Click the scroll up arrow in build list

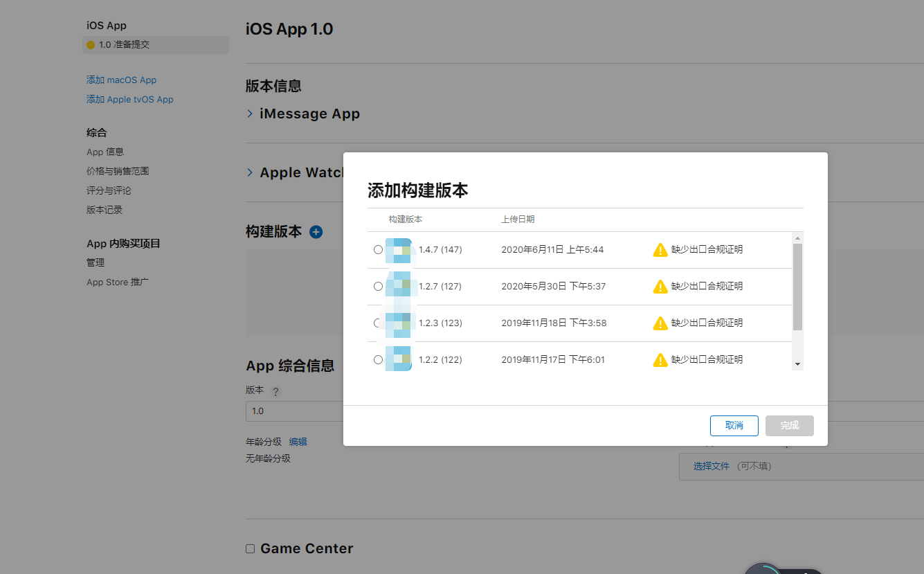pos(797,237)
